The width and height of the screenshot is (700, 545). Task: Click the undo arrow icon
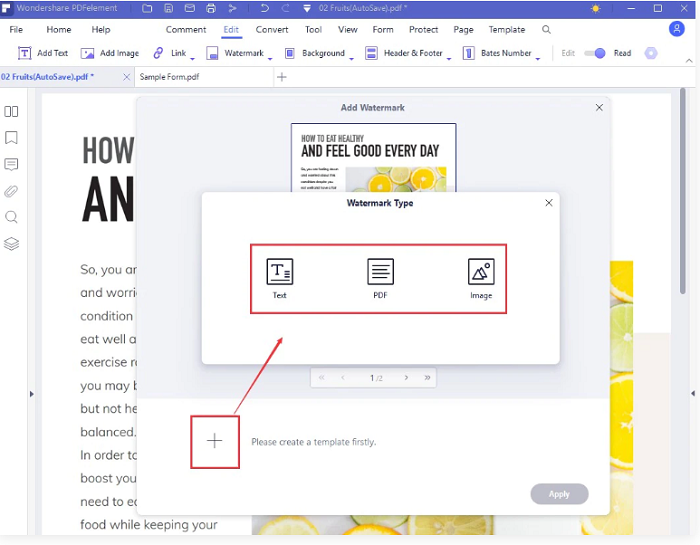264,8
